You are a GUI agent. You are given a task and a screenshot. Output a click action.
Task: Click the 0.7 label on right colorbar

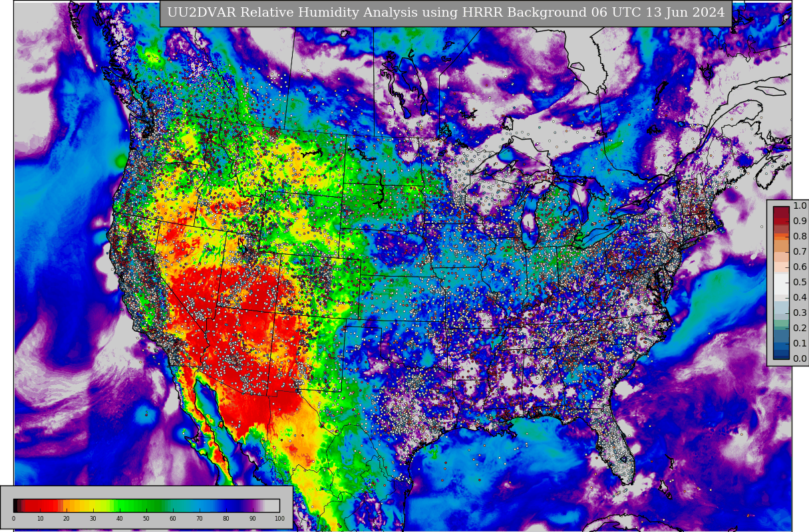pos(800,251)
